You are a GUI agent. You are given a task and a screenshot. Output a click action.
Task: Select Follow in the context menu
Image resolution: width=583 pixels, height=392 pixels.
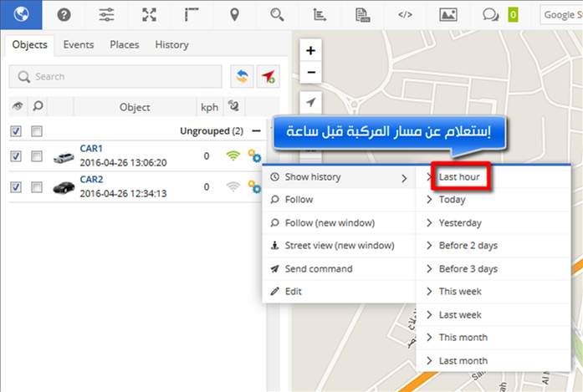[x=339, y=200]
